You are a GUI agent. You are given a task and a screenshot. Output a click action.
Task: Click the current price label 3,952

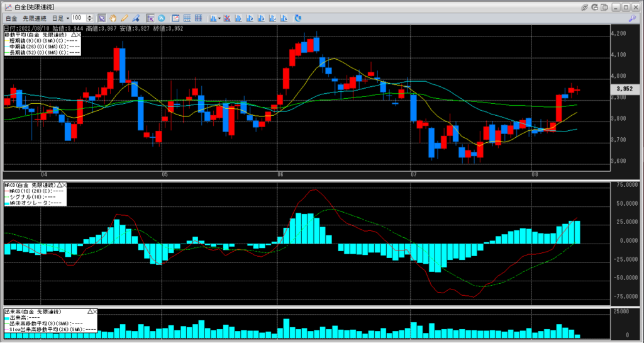pos(625,89)
